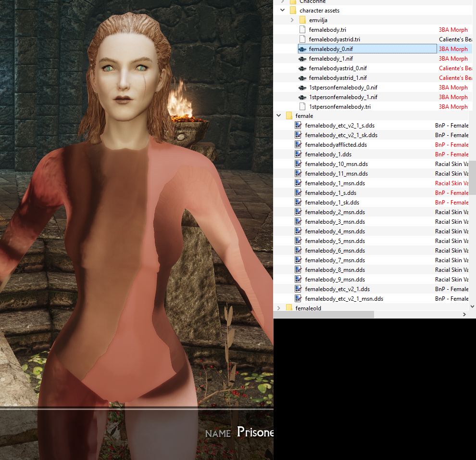Select the femalebody_etc_v2_1.dds file name
476x460 pixels.
click(x=337, y=289)
